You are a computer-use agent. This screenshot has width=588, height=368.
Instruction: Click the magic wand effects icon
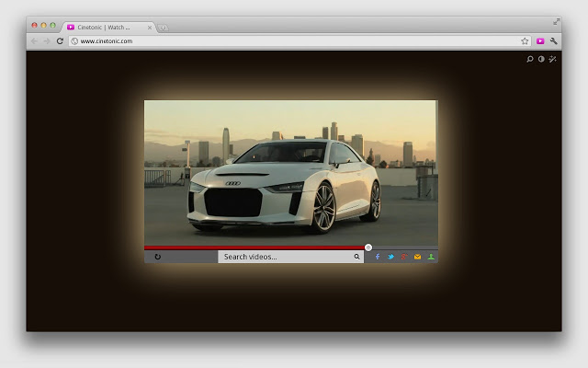pyautogui.click(x=552, y=59)
